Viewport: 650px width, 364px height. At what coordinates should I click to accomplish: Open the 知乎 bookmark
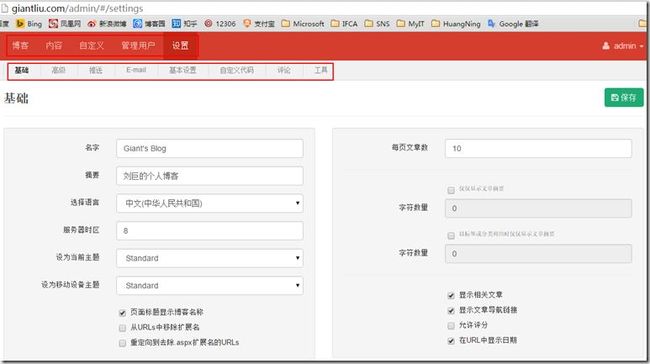coord(184,24)
